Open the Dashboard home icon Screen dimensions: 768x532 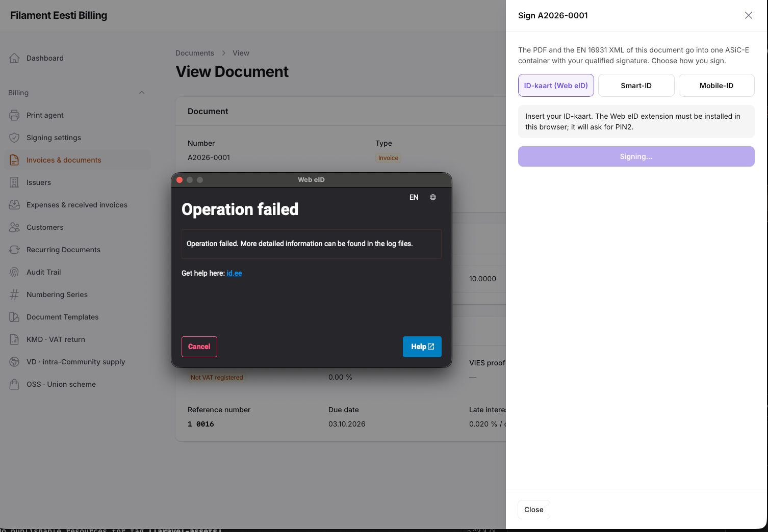14,58
